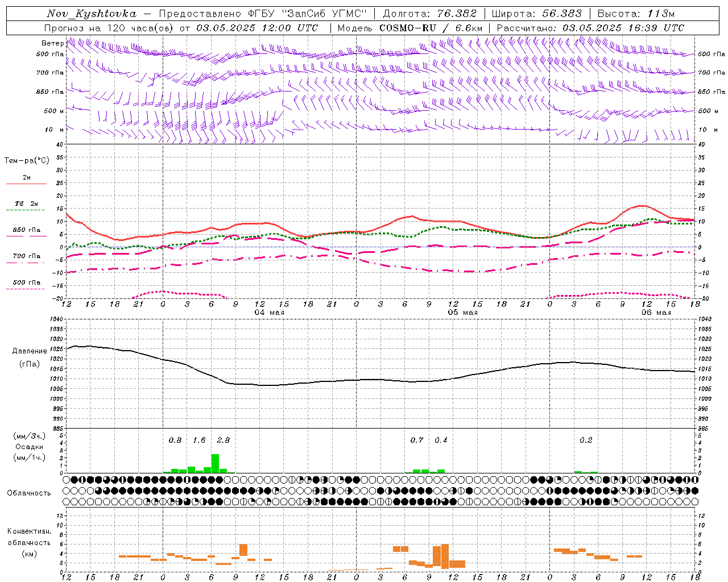This screenshot has width=728, height=582.
Task: Click the 0.4 precipitation total value
Action: click(441, 440)
